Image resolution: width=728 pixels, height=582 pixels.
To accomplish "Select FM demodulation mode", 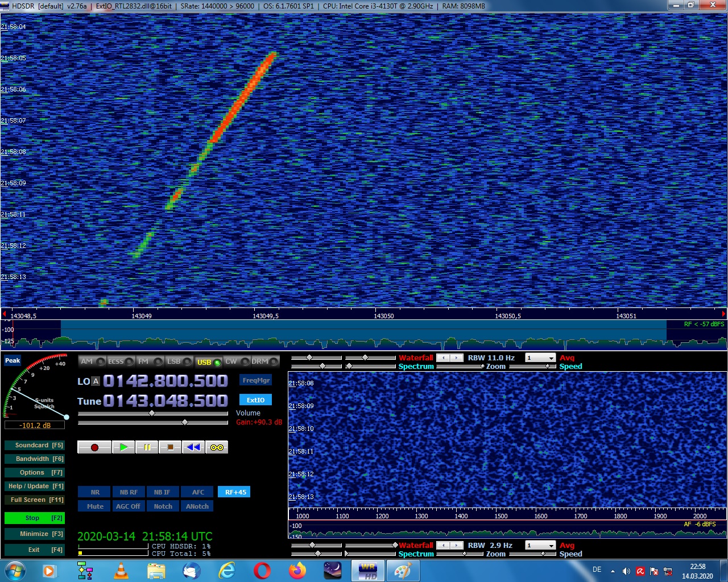I will 150,361.
